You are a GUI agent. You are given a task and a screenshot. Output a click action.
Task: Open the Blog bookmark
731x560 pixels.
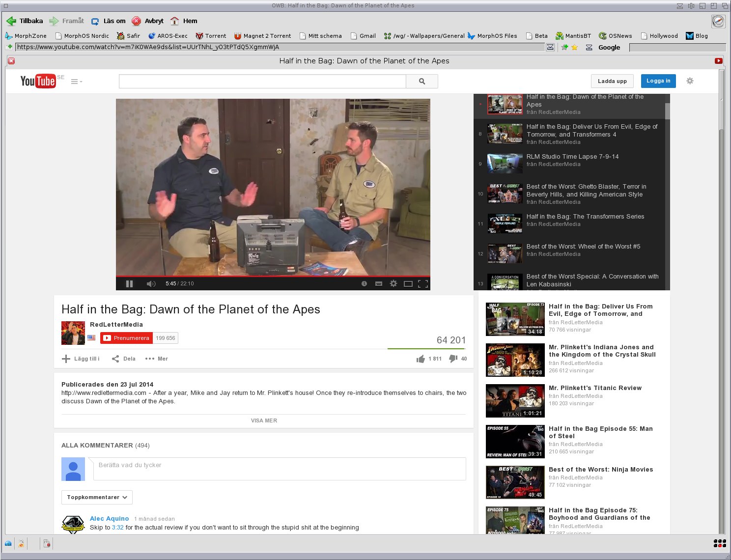(x=697, y=36)
